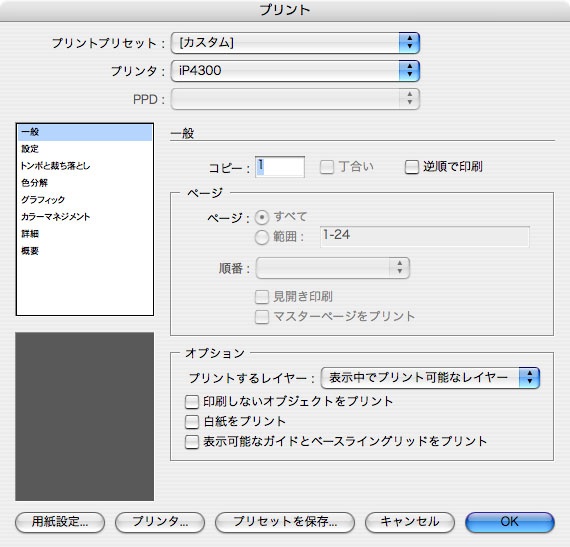Open the プリンタ iP4300 dropdown

[295, 71]
